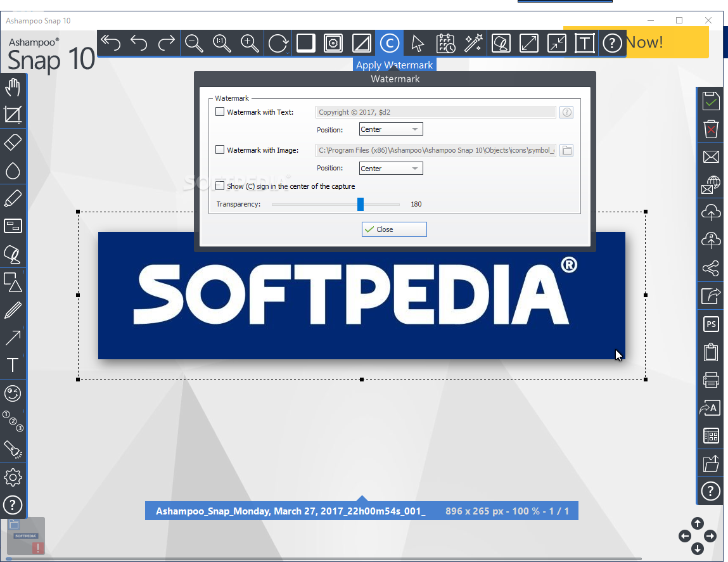Select the hand pan tool
728x562 pixels.
point(13,87)
